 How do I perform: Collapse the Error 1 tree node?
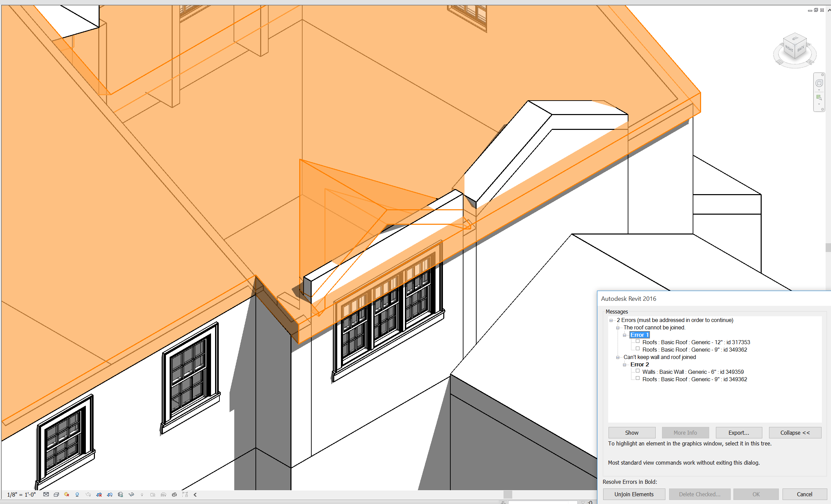624,335
